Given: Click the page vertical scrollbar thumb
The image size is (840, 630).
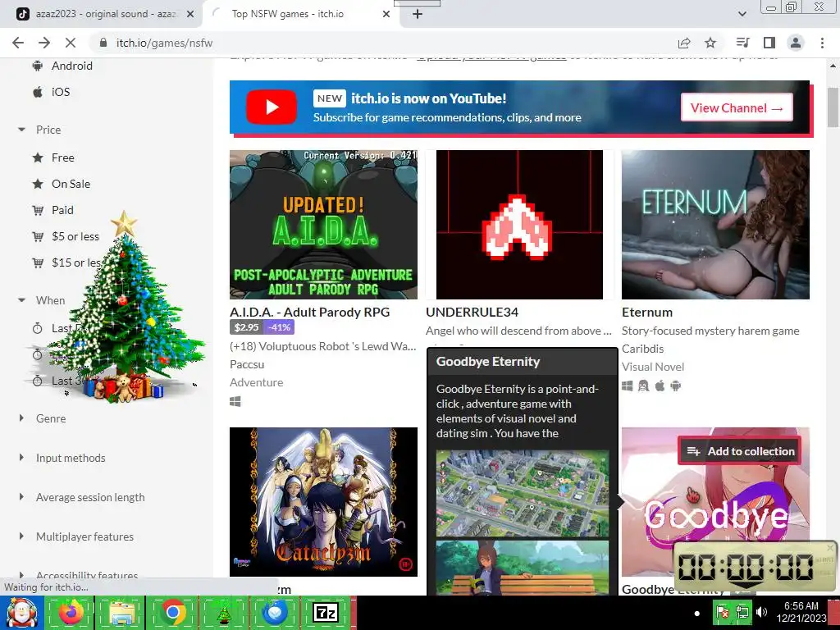Looking at the screenshot, I should tap(833, 107).
